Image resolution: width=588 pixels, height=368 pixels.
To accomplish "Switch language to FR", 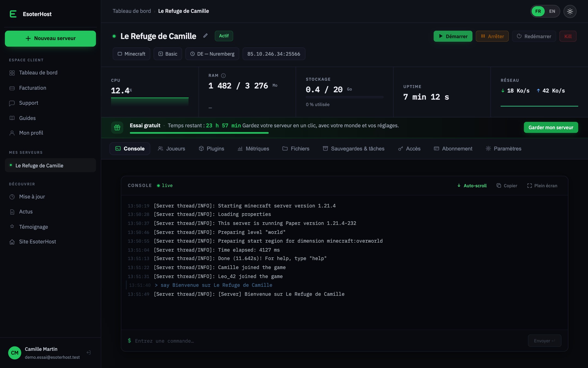I will click(538, 11).
